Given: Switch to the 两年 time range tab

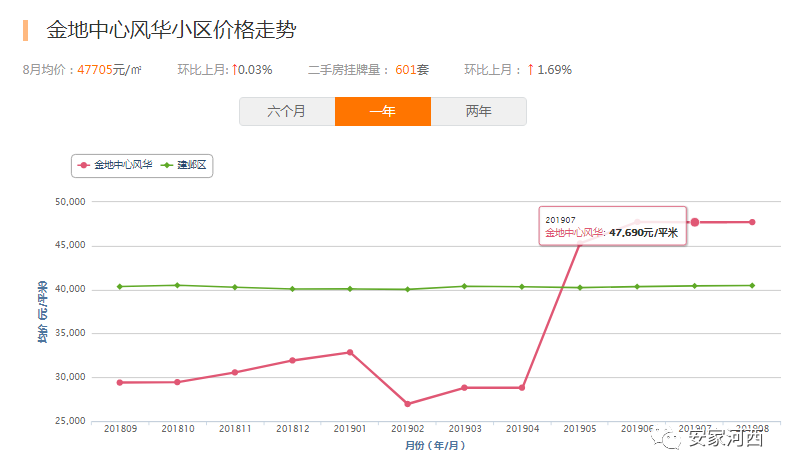Looking at the screenshot, I should (x=479, y=111).
